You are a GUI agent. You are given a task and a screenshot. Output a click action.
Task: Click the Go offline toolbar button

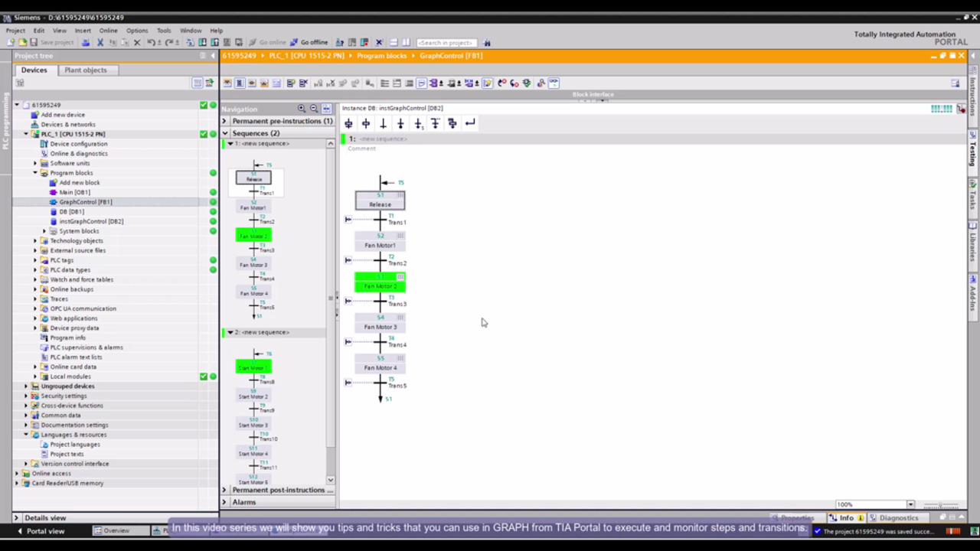(309, 43)
